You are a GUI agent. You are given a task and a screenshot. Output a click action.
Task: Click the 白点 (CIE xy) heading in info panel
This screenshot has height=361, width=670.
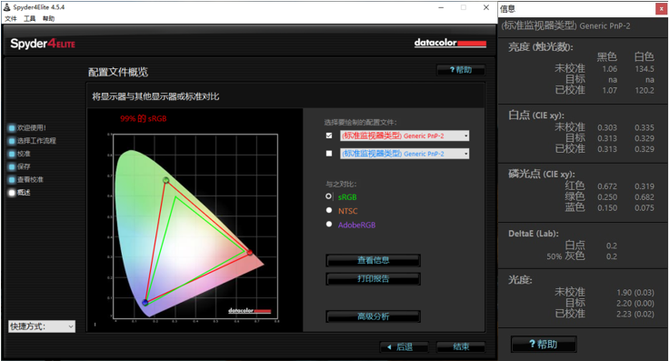536,115
